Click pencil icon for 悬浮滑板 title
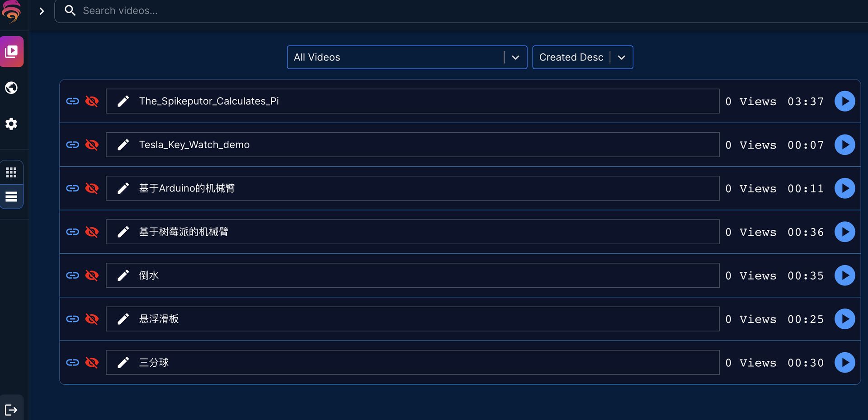 pos(123,319)
